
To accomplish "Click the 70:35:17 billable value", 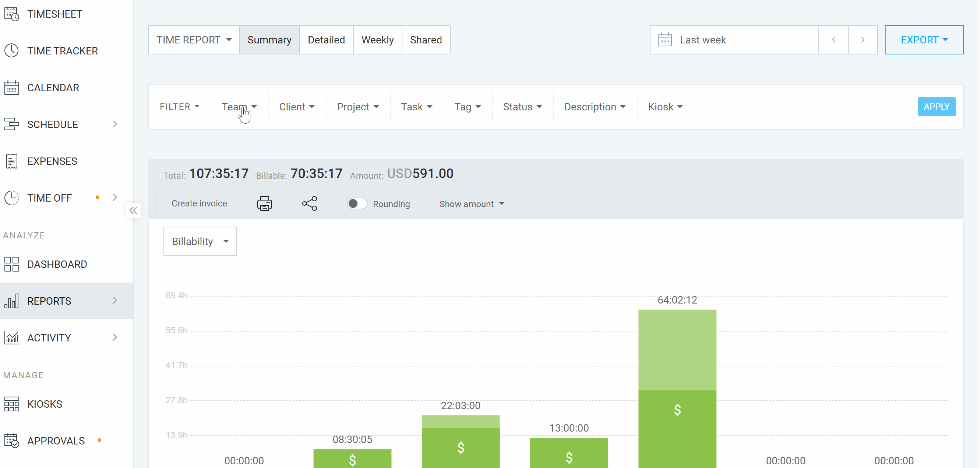I will coord(317,174).
